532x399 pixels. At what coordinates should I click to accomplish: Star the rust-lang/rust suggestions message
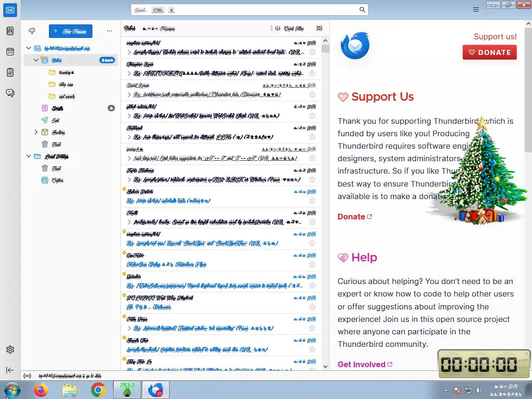pyautogui.click(x=312, y=158)
